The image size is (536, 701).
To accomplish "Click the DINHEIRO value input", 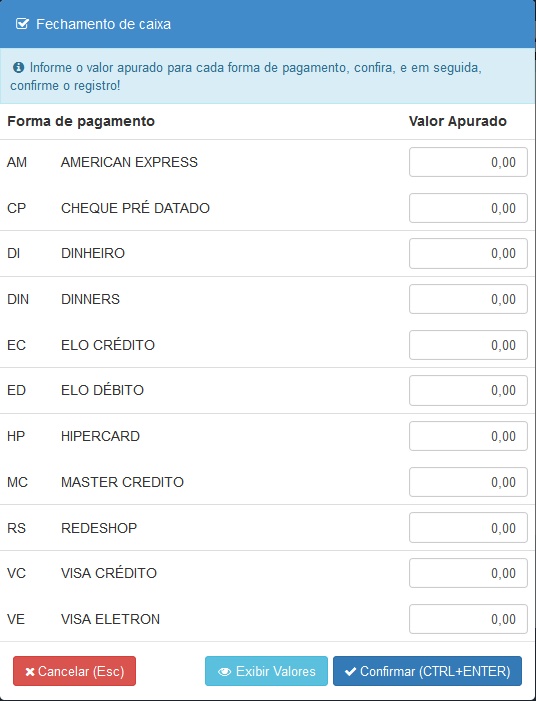I will (x=468, y=253).
